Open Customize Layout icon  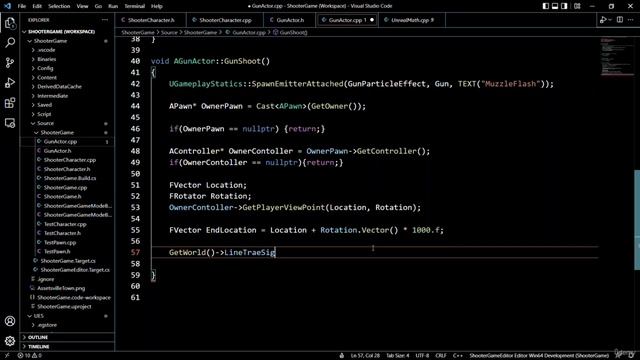pyautogui.click(x=577, y=6)
